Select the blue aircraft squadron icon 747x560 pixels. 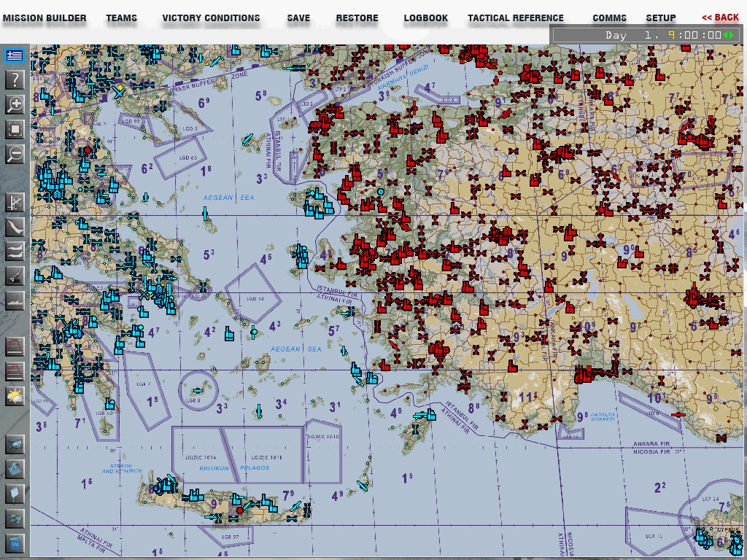click(x=15, y=518)
